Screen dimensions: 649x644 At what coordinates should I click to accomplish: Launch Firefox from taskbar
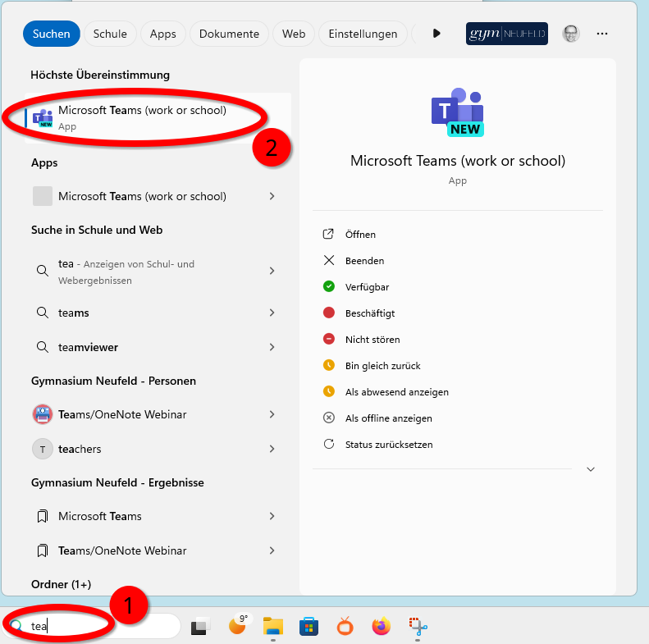pos(382,626)
